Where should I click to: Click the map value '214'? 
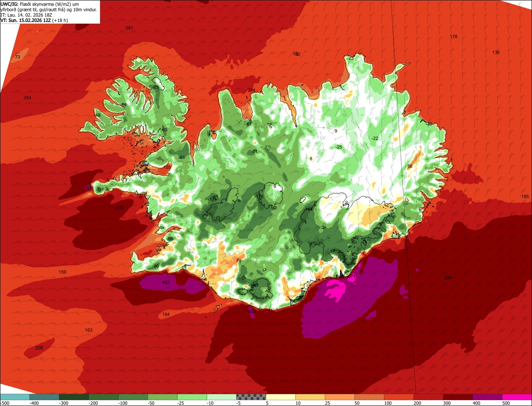tap(251, 90)
